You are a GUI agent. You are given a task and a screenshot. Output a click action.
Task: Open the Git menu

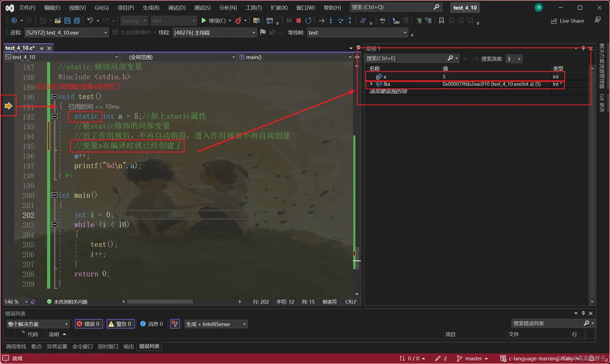102,8
